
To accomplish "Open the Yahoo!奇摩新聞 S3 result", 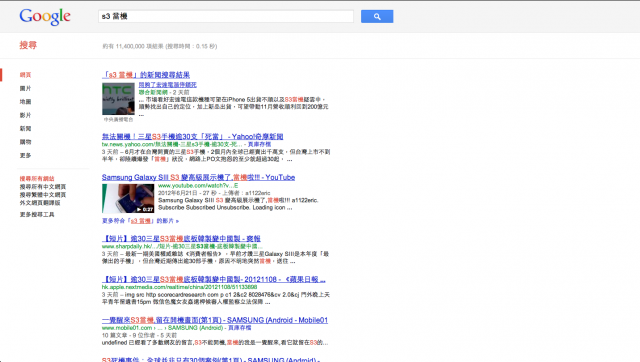I will coord(192,136).
